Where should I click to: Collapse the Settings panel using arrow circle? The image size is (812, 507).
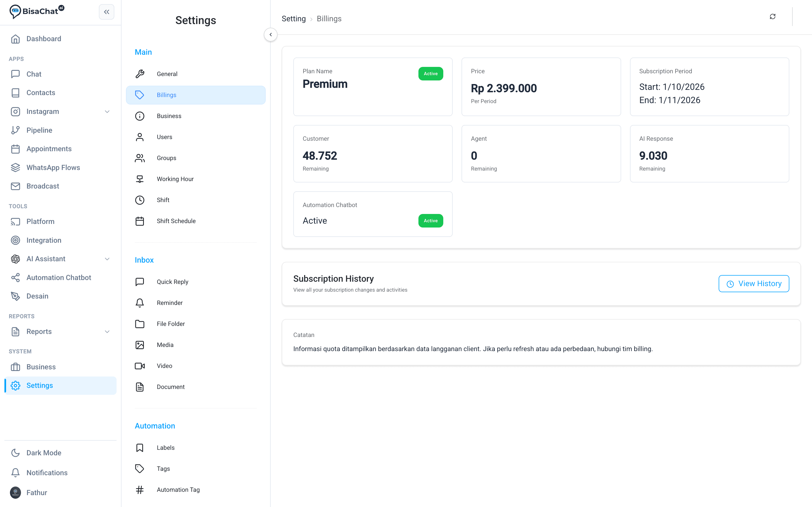point(271,35)
